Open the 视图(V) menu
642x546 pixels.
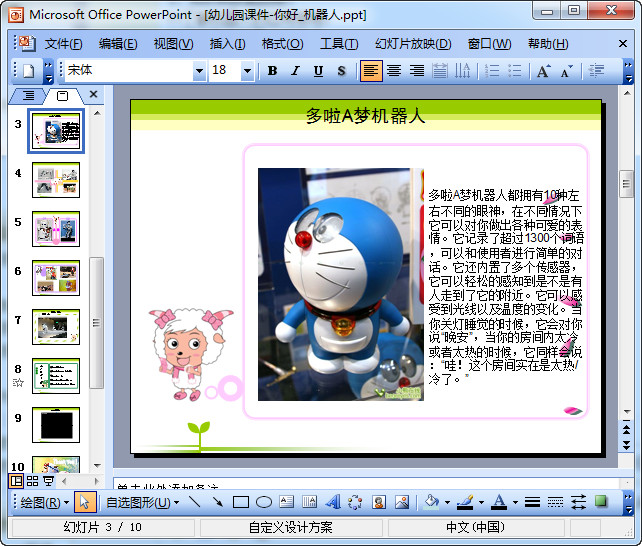click(173, 44)
